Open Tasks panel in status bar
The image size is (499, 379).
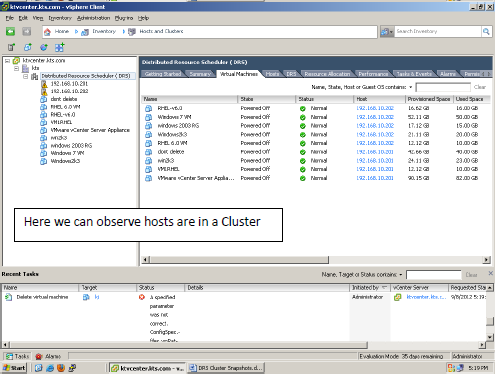(18, 356)
